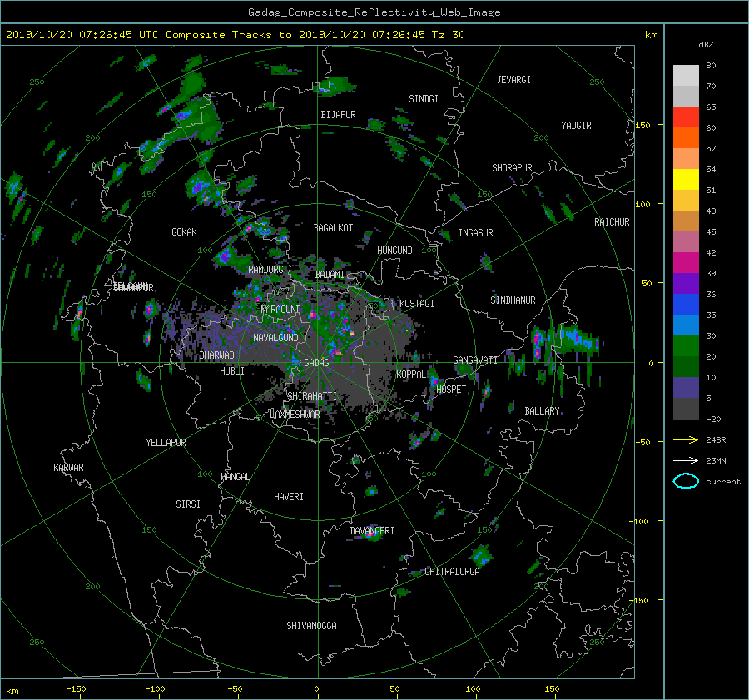749x700 pixels.
Task: Click the dBZ legend heading
Action: click(706, 44)
